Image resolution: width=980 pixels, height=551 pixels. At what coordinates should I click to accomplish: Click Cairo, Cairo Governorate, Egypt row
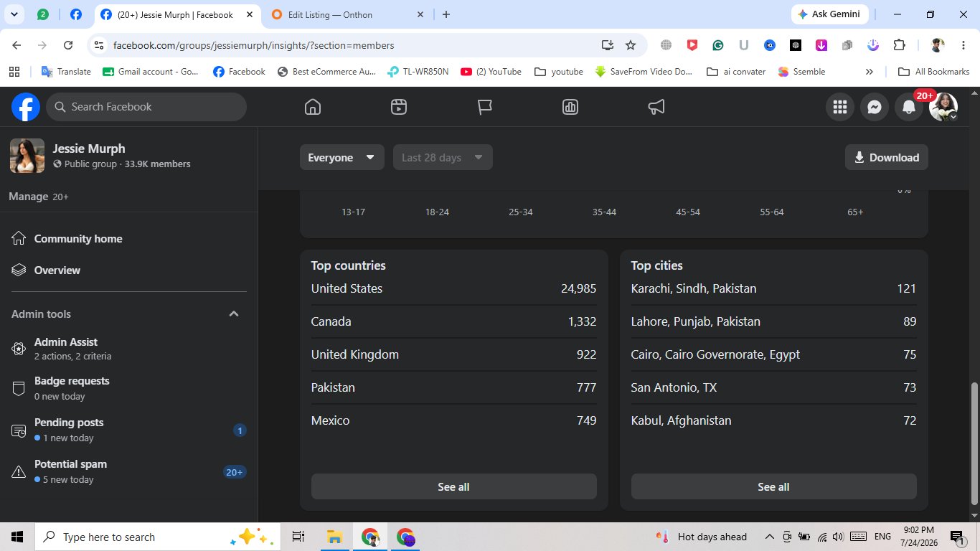point(773,354)
